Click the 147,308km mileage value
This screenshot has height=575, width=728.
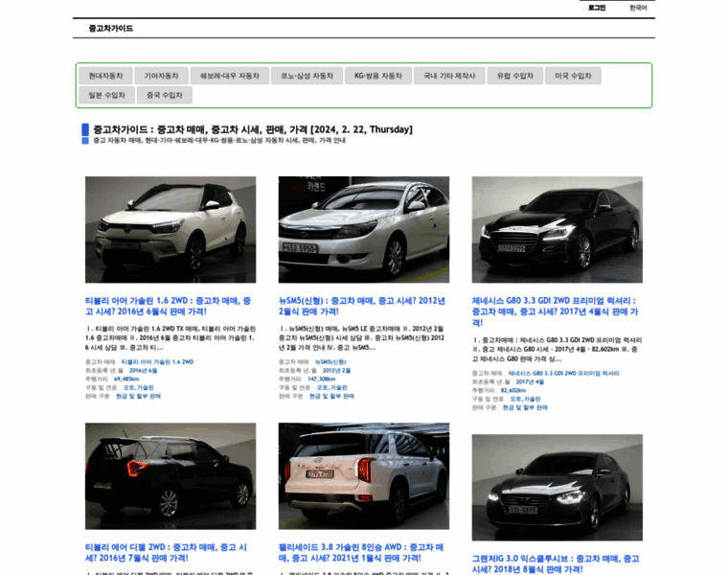[321, 379]
